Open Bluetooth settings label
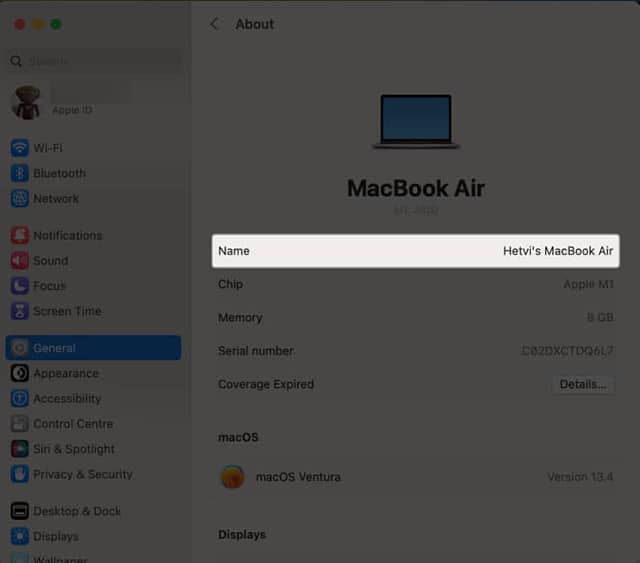Viewport: 640px width, 563px height. (60, 173)
